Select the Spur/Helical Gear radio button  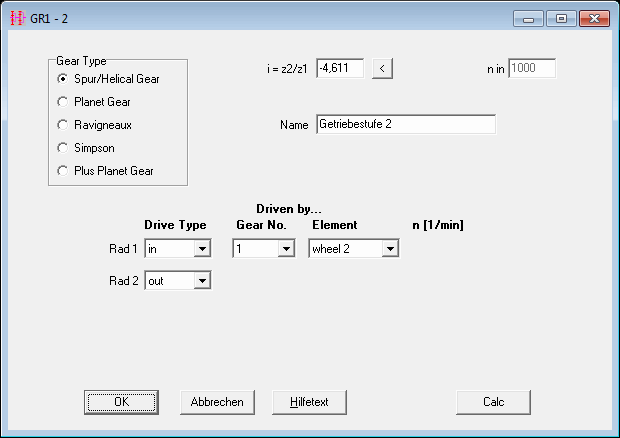pyautogui.click(x=63, y=78)
